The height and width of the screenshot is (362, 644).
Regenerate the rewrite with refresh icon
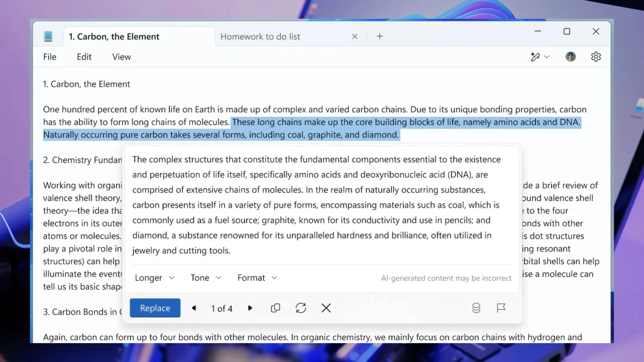(301, 308)
